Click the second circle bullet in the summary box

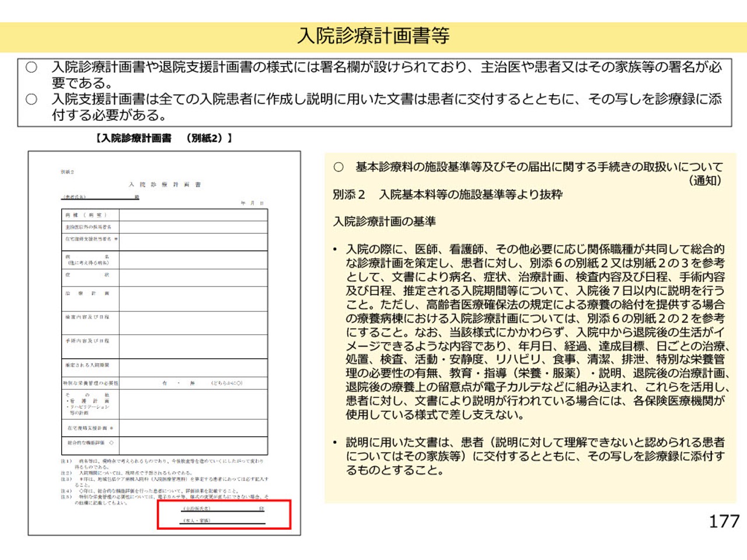tap(32, 100)
